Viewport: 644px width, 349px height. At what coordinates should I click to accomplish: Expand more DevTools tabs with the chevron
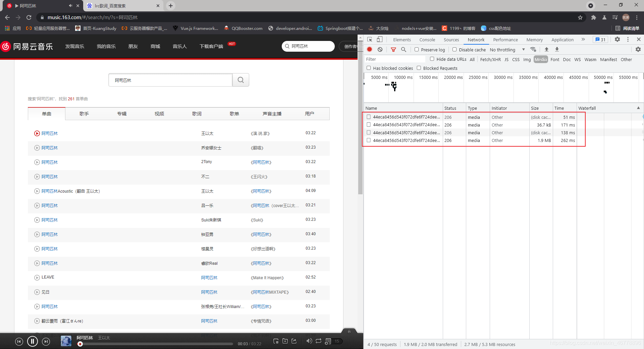pos(583,39)
